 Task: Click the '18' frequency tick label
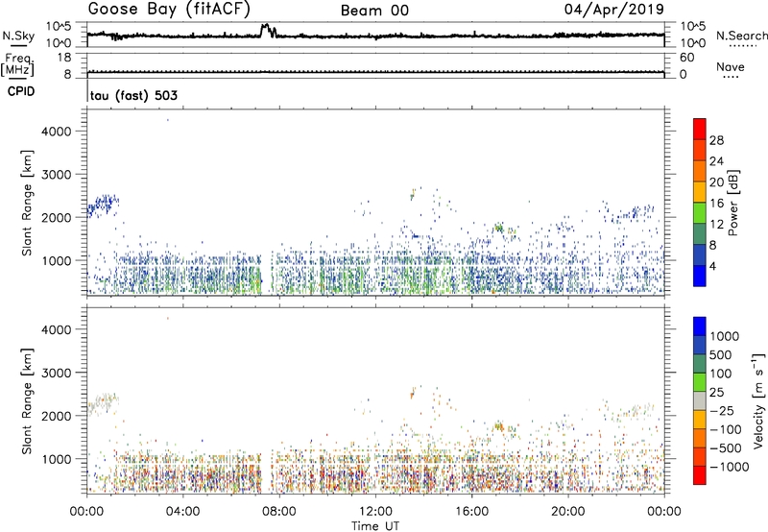coord(64,58)
